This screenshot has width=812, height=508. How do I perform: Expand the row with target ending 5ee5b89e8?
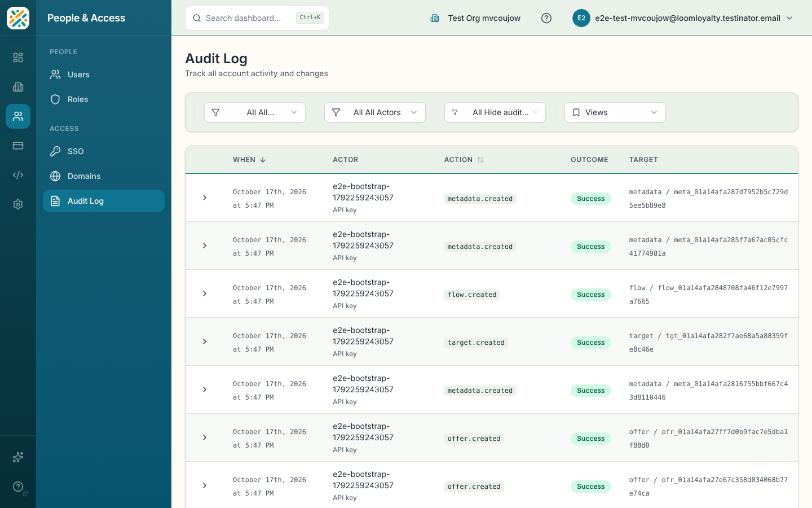coord(205,198)
